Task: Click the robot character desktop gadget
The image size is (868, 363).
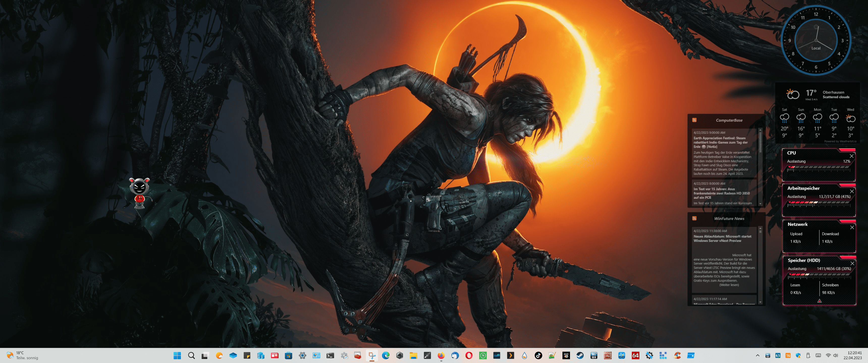Action: [140, 193]
